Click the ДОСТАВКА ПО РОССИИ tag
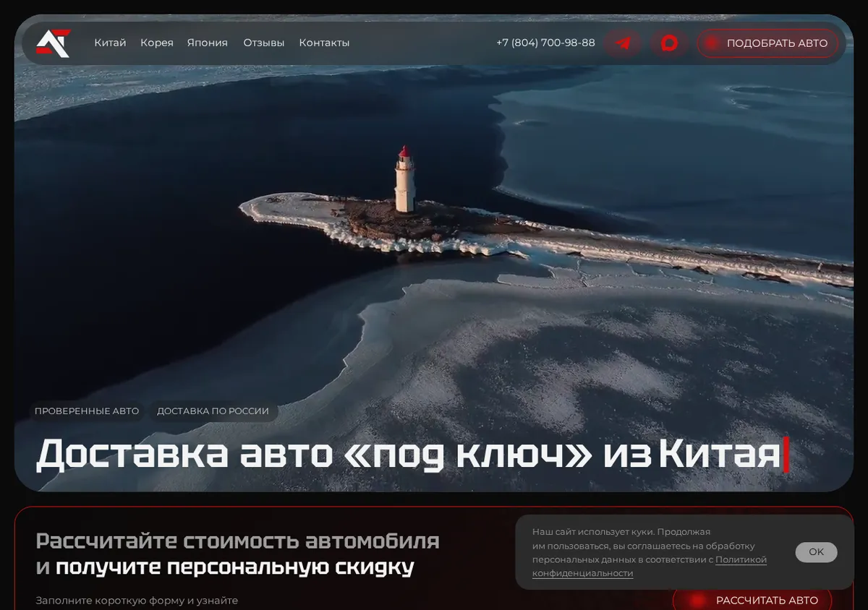The width and height of the screenshot is (868, 610). click(x=213, y=411)
